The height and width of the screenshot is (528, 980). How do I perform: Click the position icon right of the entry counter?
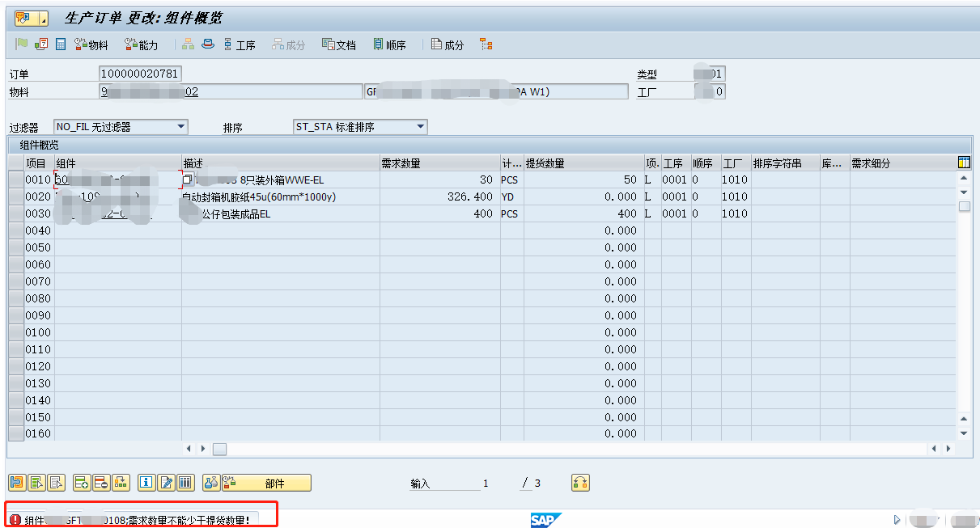click(x=580, y=483)
